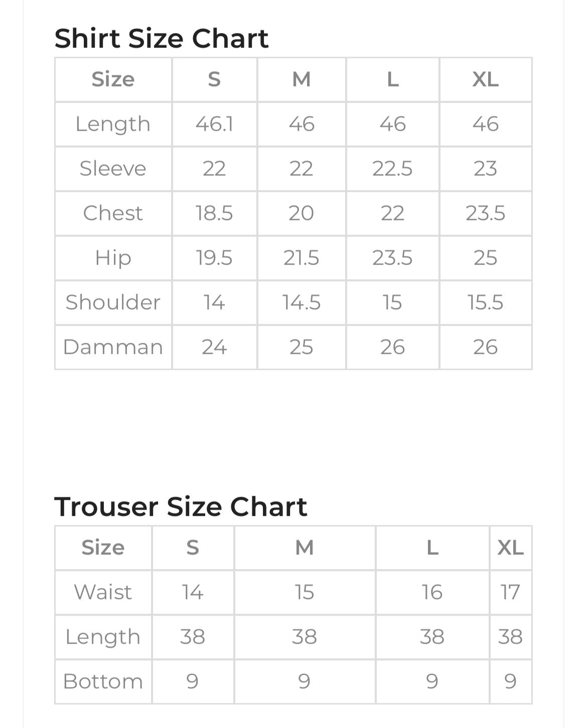The width and height of the screenshot is (587, 728).
Task: Select the M header in trouser chart
Action: pos(305,548)
